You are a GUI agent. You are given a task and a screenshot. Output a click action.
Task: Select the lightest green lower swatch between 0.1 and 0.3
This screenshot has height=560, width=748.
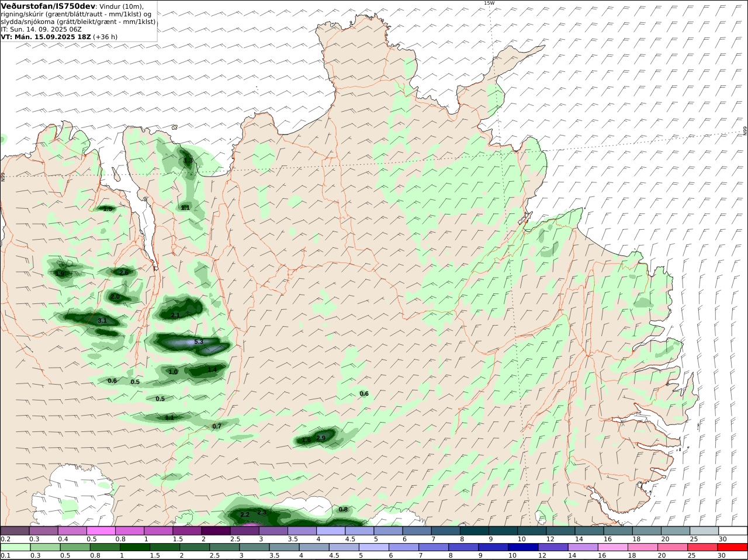pos(15,548)
